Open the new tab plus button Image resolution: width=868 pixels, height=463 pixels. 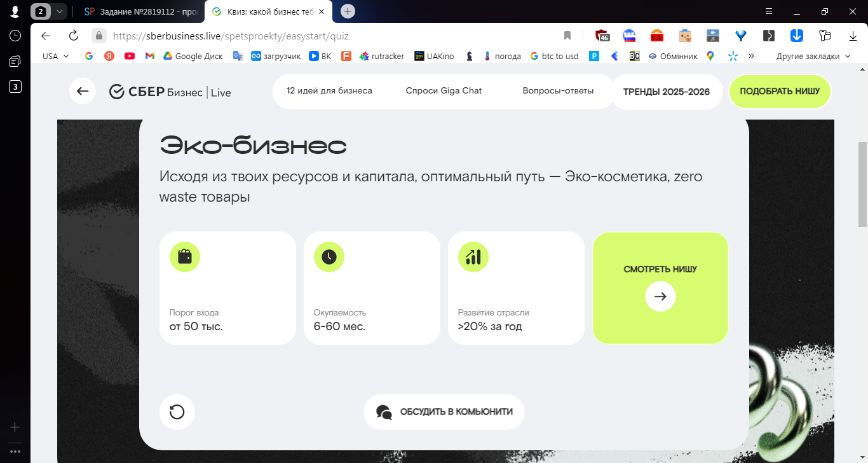(x=348, y=11)
